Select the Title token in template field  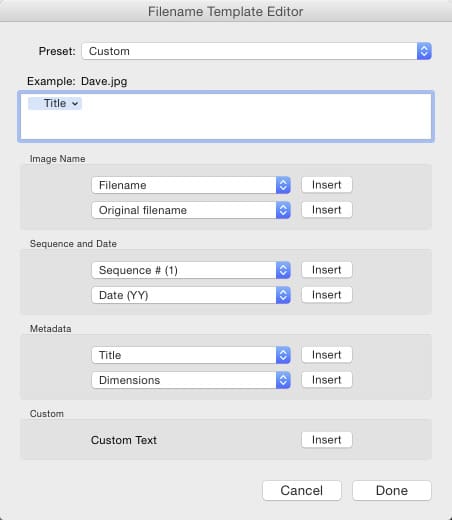click(55, 104)
